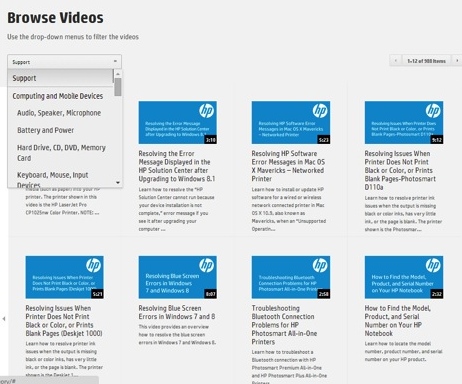Open title link for Photosmart D110a video
Image resolution: width=462 pixels, height=384 pixels.
point(400,170)
